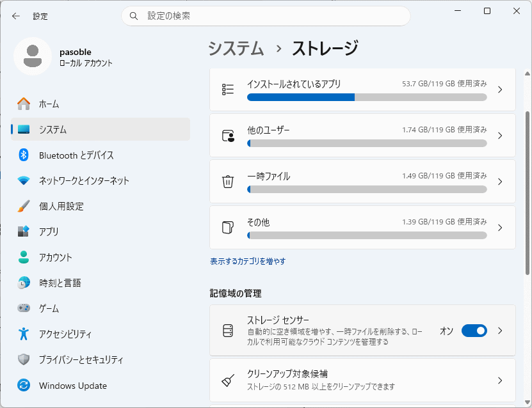Open クリーンアップ対象候補 chevron
The image size is (532, 408).
tap(500, 381)
